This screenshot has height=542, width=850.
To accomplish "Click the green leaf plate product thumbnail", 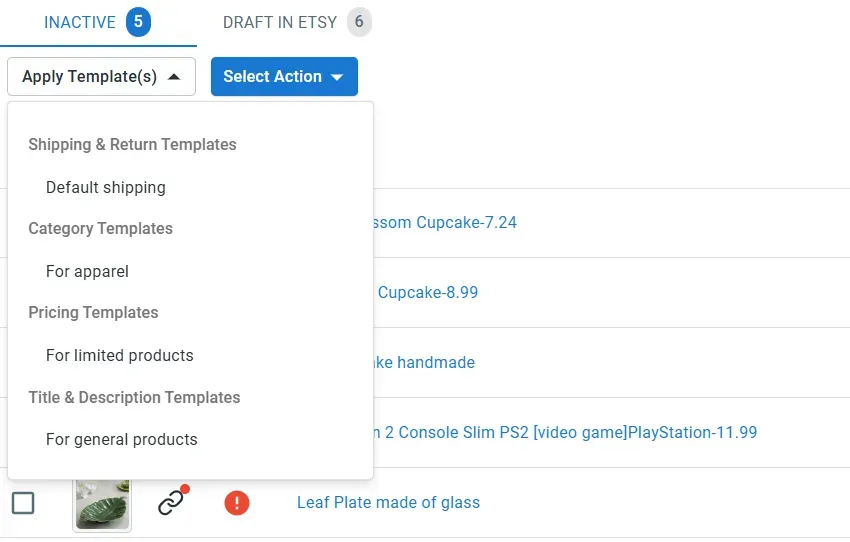I will [102, 505].
